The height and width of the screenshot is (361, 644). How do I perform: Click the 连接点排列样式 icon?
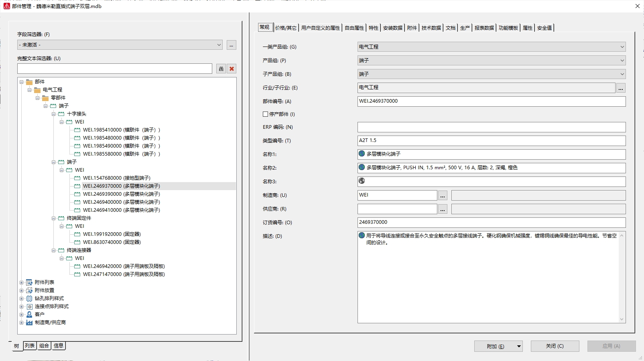tap(29, 306)
